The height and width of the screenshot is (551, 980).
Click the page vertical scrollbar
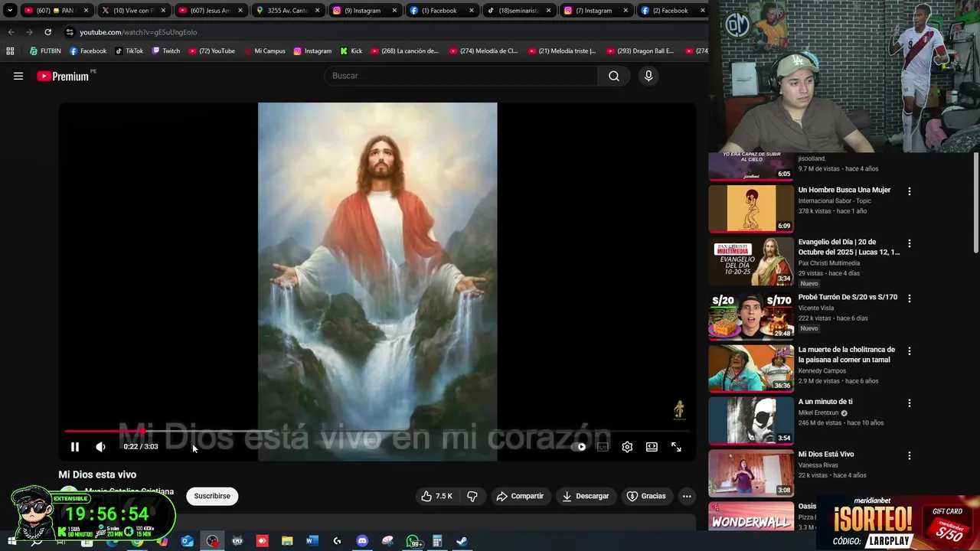coord(975,202)
